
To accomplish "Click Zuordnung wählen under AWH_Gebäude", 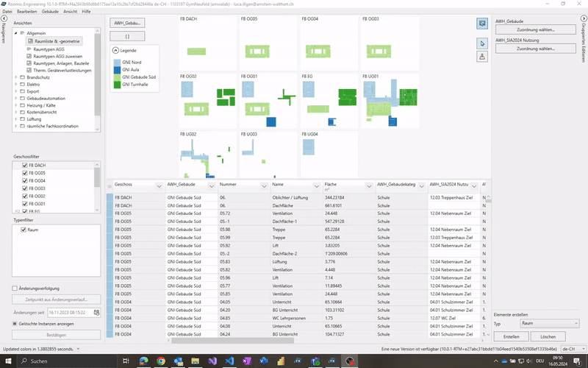I will point(536,30).
